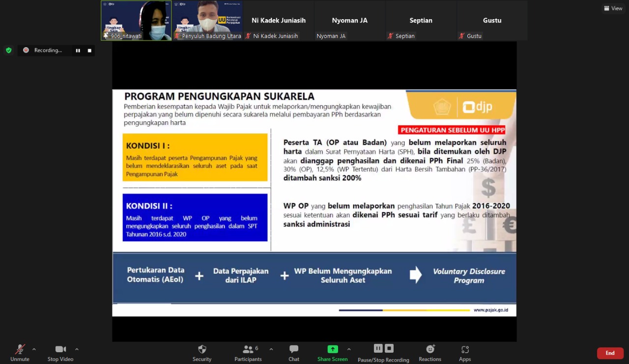Screen dimensions: 629x364
Task: Open the Chat window
Action: pyautogui.click(x=294, y=350)
